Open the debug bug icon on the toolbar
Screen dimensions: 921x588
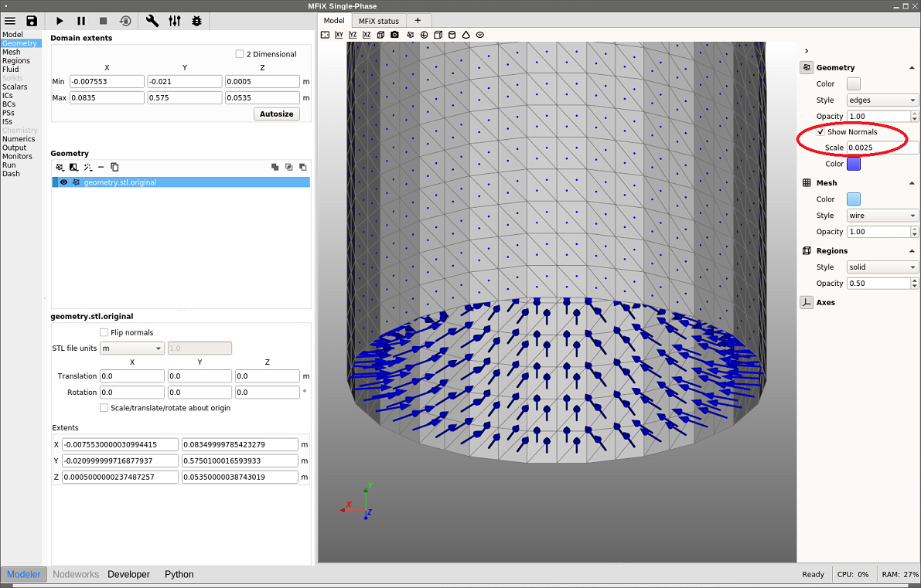click(x=196, y=21)
